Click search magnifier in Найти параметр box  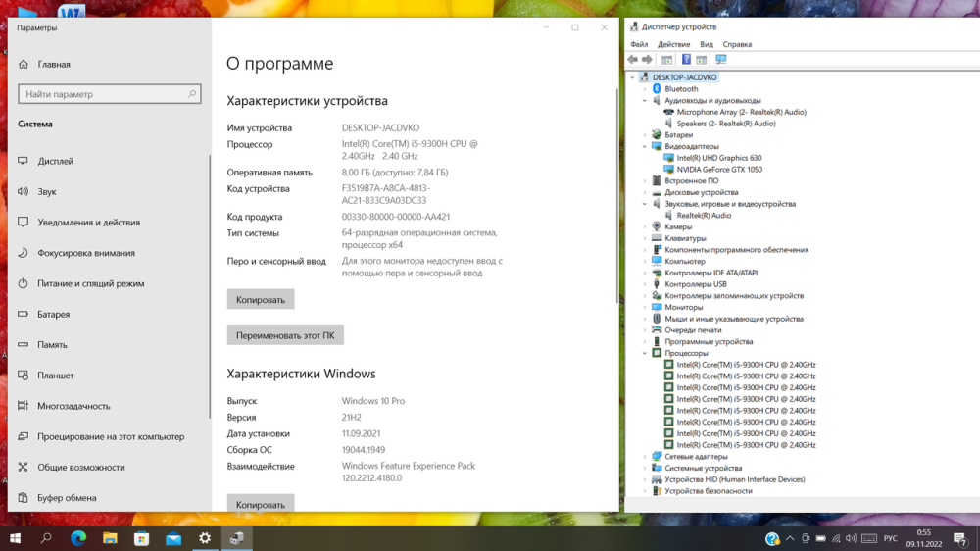tap(191, 94)
